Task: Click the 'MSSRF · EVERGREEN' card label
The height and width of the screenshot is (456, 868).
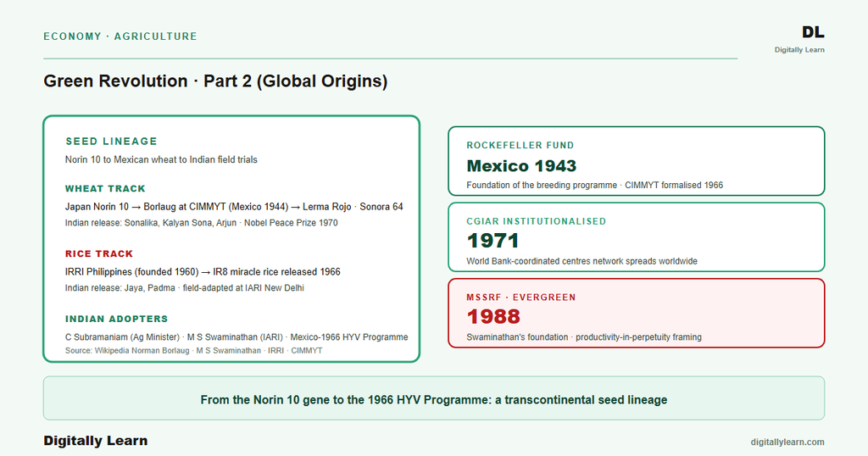Action: pyautogui.click(x=521, y=298)
